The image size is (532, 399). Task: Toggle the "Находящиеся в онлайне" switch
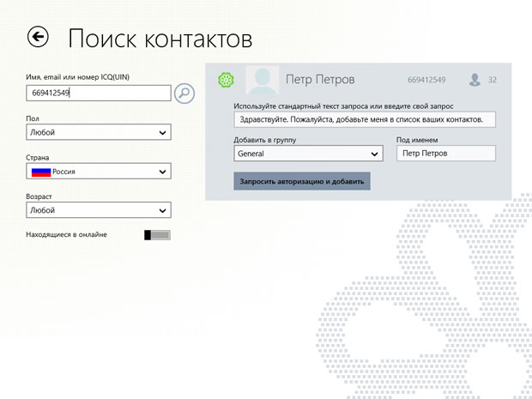[x=157, y=235]
